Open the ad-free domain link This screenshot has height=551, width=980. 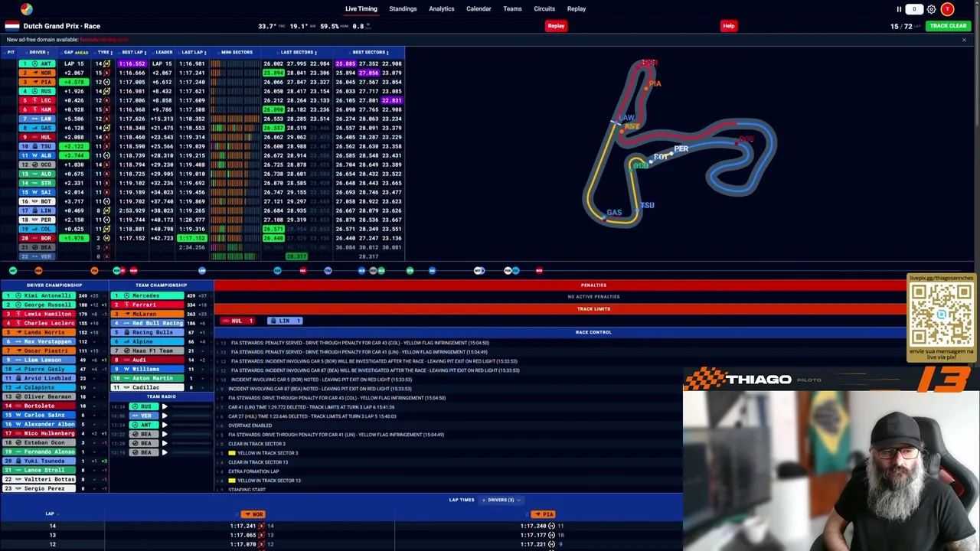tap(103, 40)
